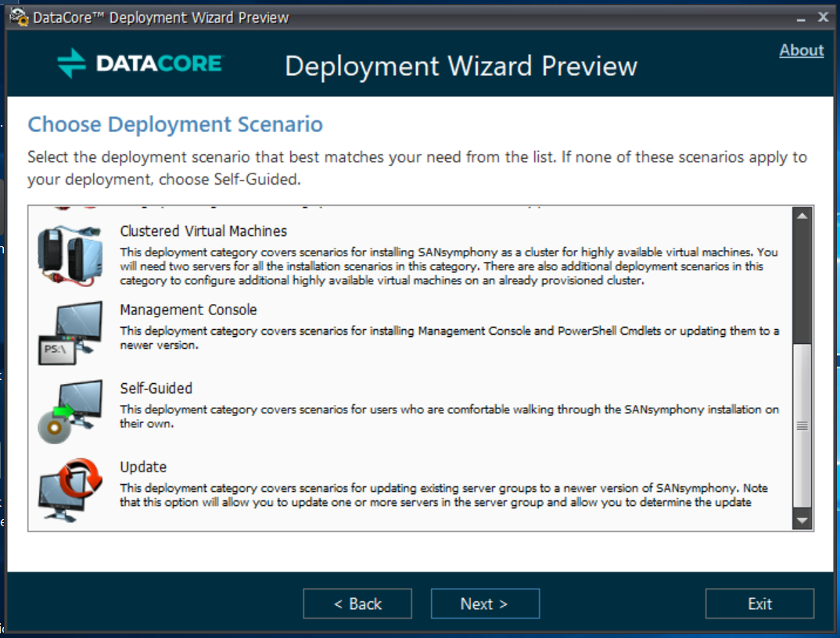Open the About link
The width and height of the screenshot is (840, 638).
pos(801,50)
